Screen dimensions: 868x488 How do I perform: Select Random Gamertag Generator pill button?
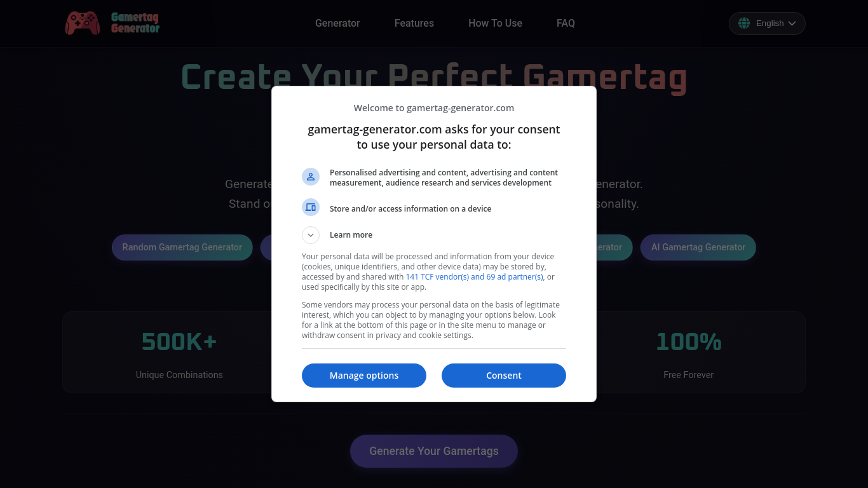point(182,247)
